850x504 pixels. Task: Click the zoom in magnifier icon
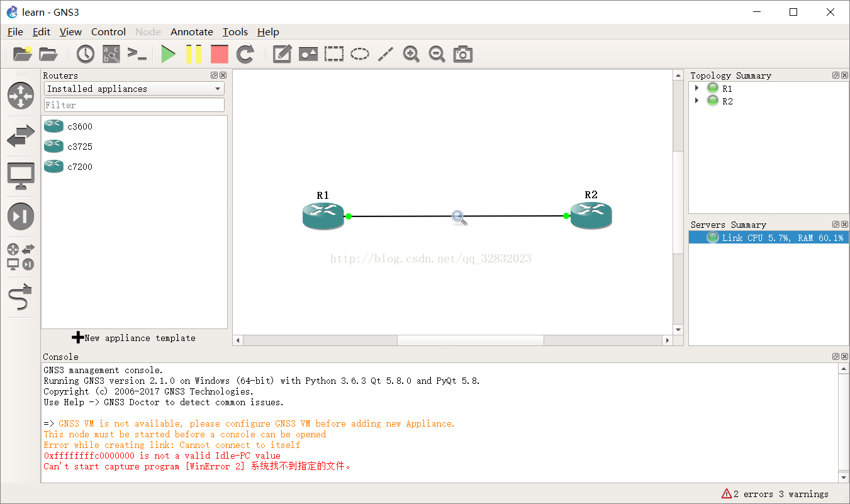[411, 54]
